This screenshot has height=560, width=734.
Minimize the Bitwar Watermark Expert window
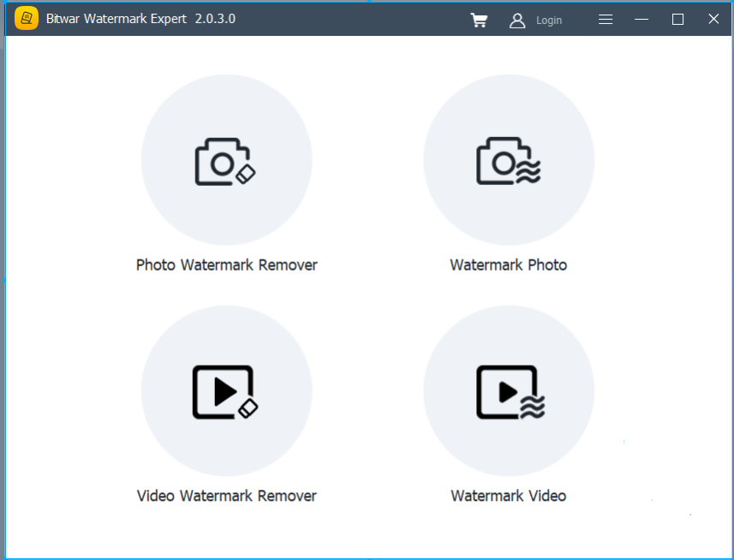(642, 19)
